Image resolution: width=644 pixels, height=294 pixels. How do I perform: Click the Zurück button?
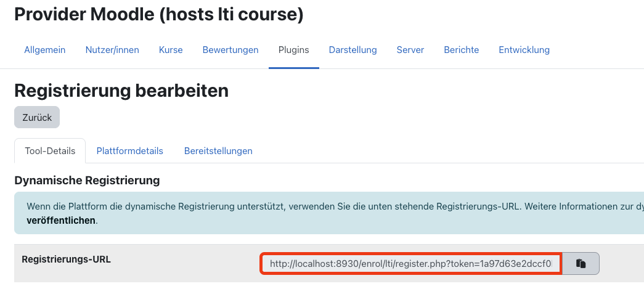[x=37, y=118]
